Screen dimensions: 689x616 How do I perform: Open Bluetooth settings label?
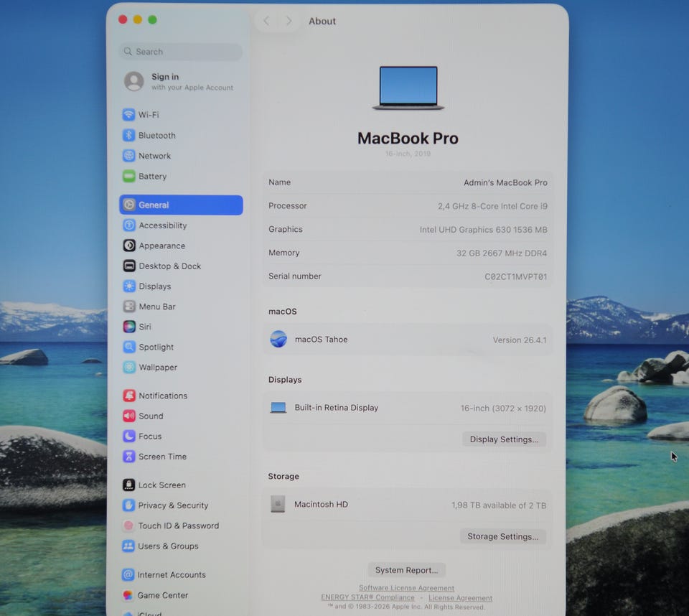coord(157,136)
